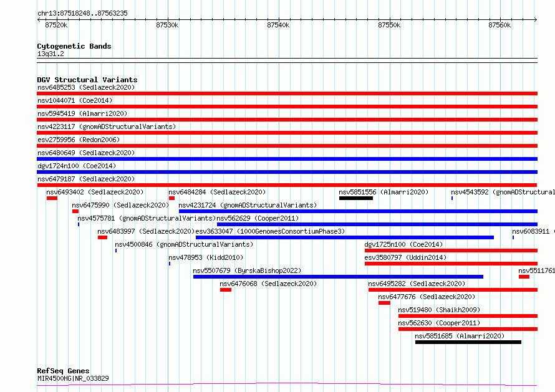Click the nsv6485253 (Sedlazeck2020) variant label

86,87
